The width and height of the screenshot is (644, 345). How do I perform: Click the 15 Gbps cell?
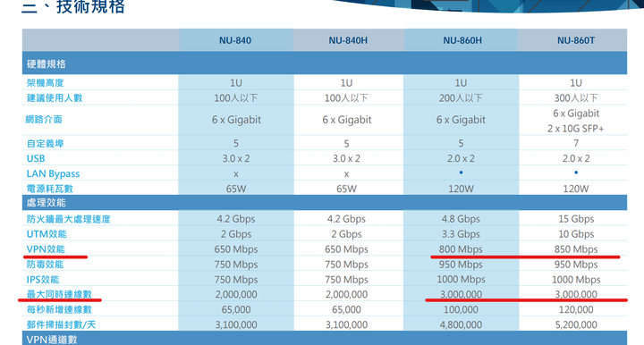[x=576, y=219]
